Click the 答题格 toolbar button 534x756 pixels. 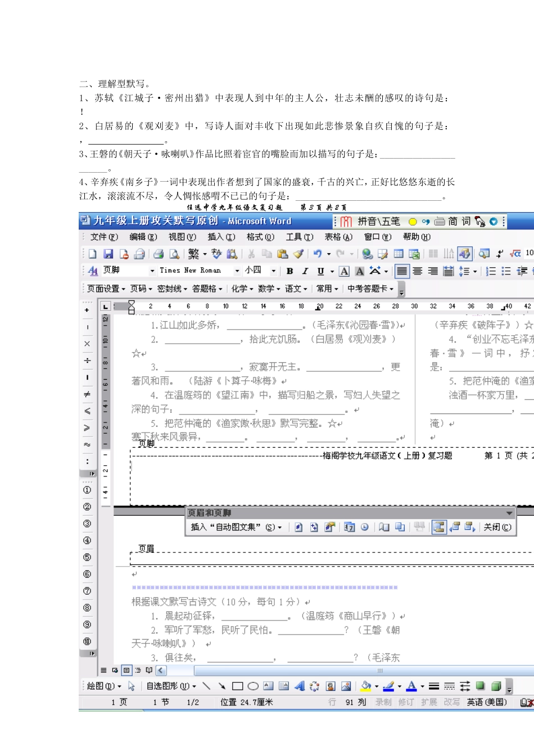pyautogui.click(x=207, y=289)
